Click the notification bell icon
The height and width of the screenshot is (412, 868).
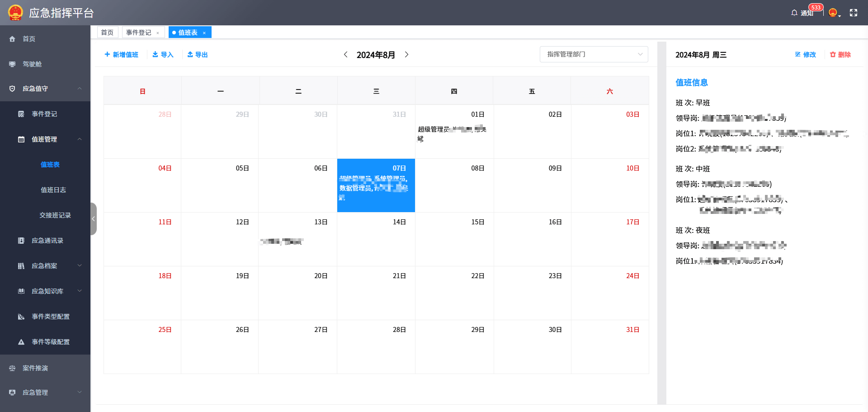coord(794,13)
